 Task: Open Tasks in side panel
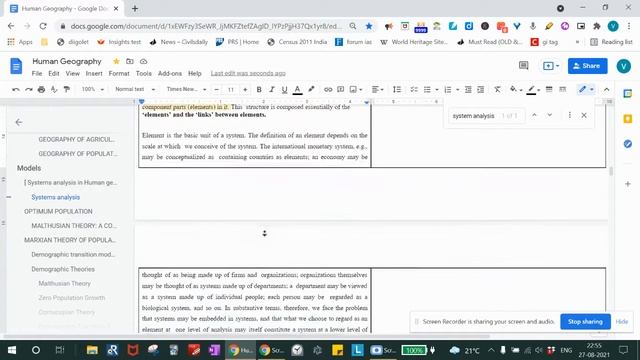628,144
